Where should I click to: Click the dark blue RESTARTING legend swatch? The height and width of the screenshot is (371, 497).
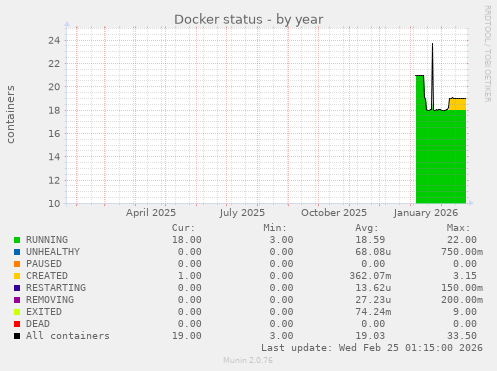17,288
